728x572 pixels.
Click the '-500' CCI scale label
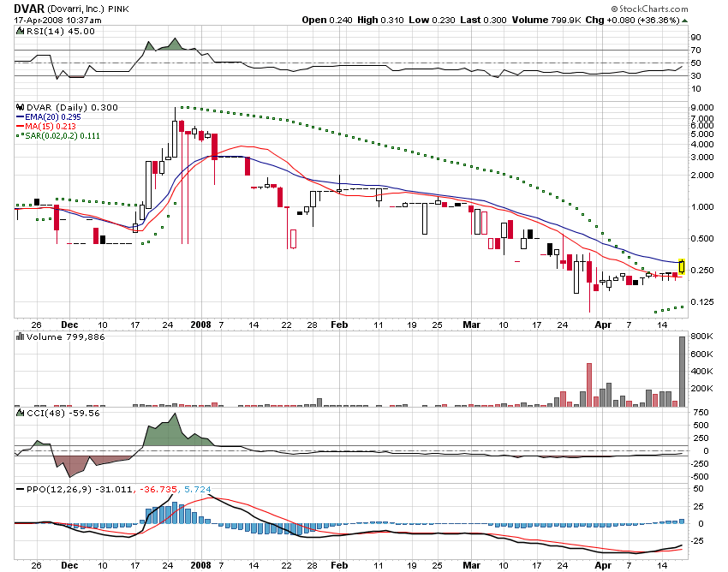click(699, 476)
